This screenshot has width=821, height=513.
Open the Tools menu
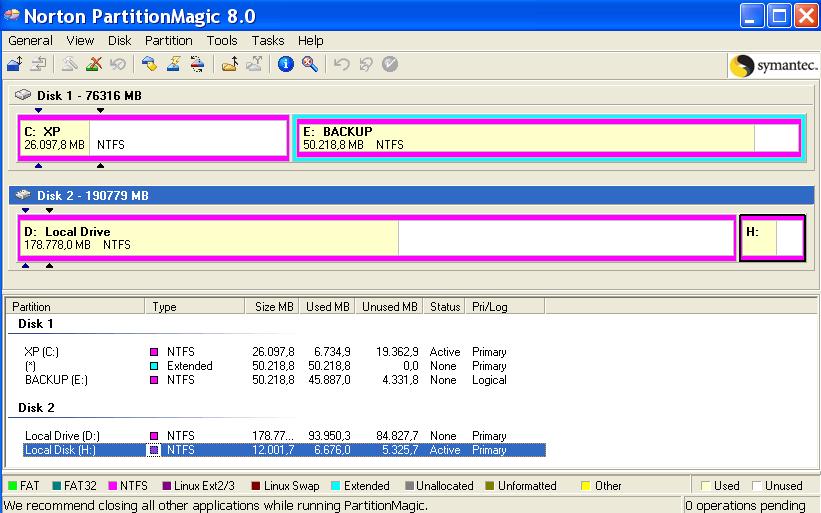222,40
